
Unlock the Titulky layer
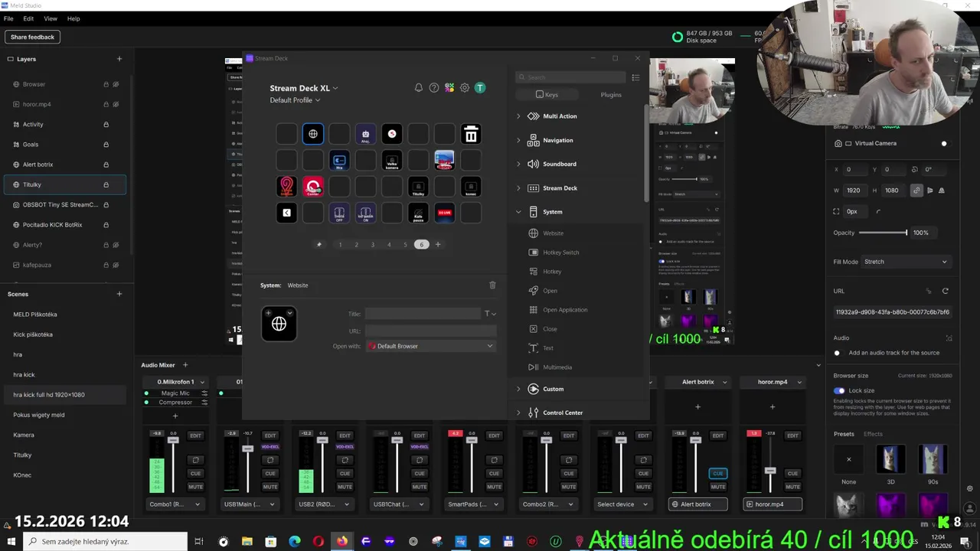coord(106,184)
